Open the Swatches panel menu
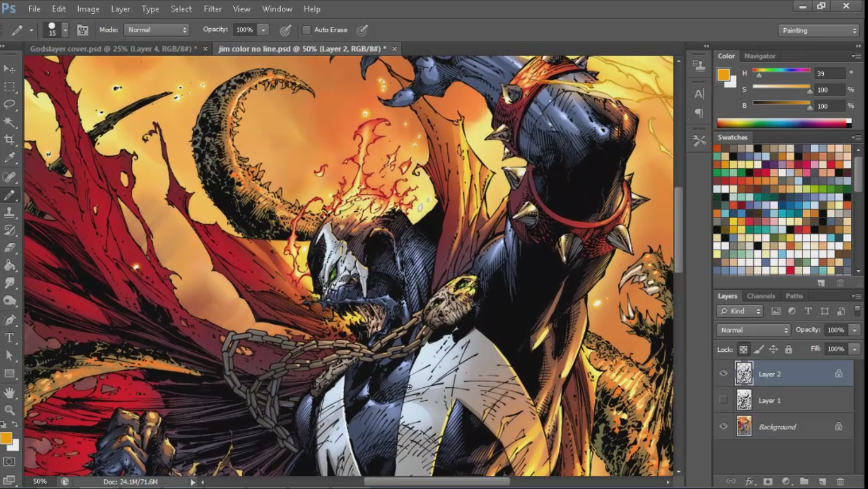The width and height of the screenshot is (868, 489). click(857, 138)
